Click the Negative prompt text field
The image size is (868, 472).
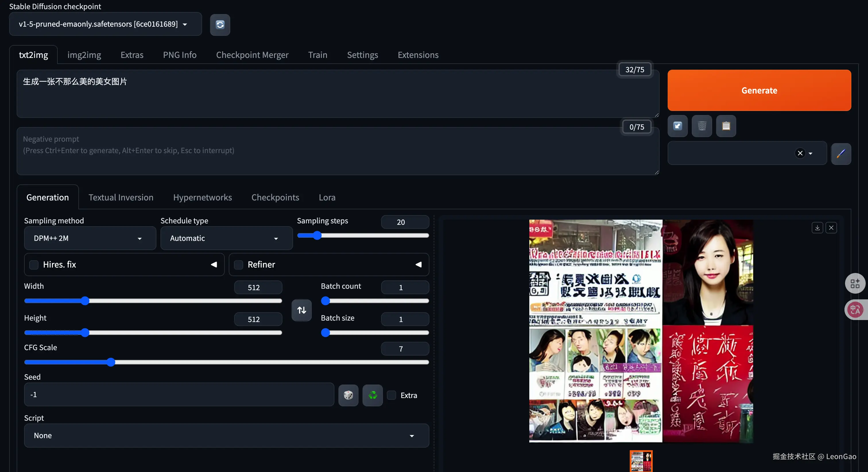337,151
